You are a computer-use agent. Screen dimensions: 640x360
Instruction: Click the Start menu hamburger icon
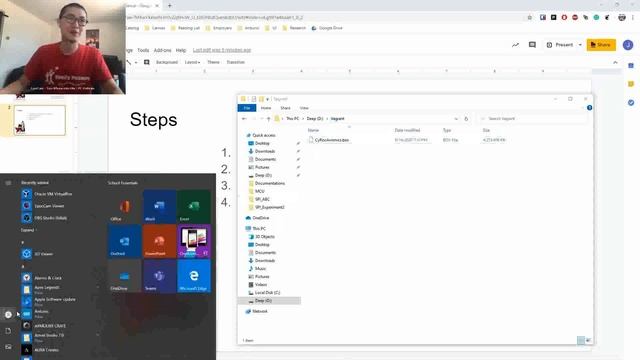[8, 183]
